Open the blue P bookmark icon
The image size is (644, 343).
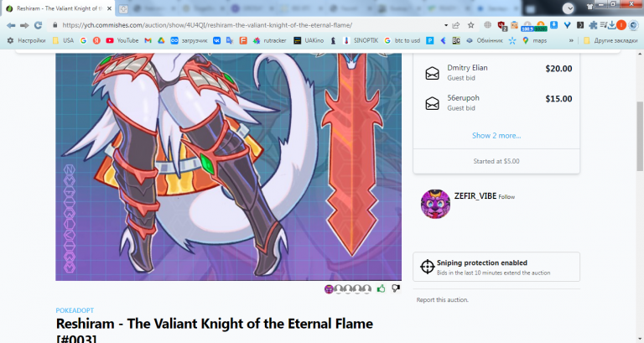[x=429, y=40]
